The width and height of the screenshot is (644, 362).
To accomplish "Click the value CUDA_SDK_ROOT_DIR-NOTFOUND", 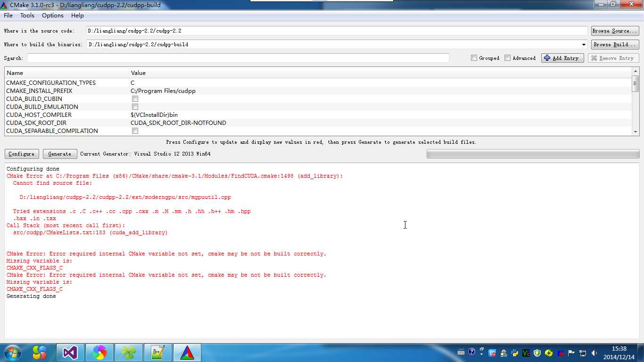I will point(178,123).
